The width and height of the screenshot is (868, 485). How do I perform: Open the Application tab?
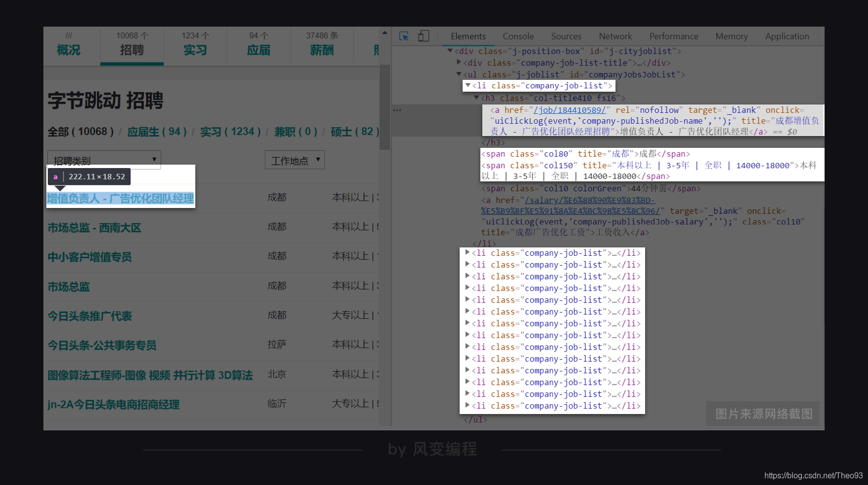click(787, 36)
